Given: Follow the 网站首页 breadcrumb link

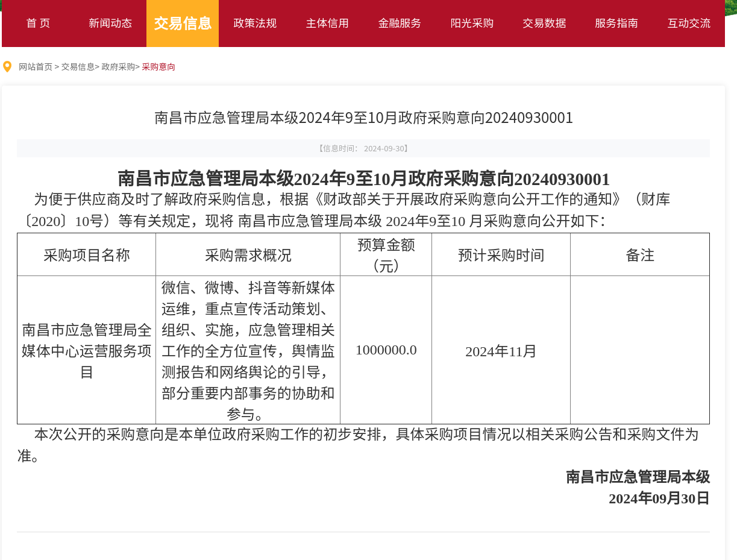Looking at the screenshot, I should [36, 67].
